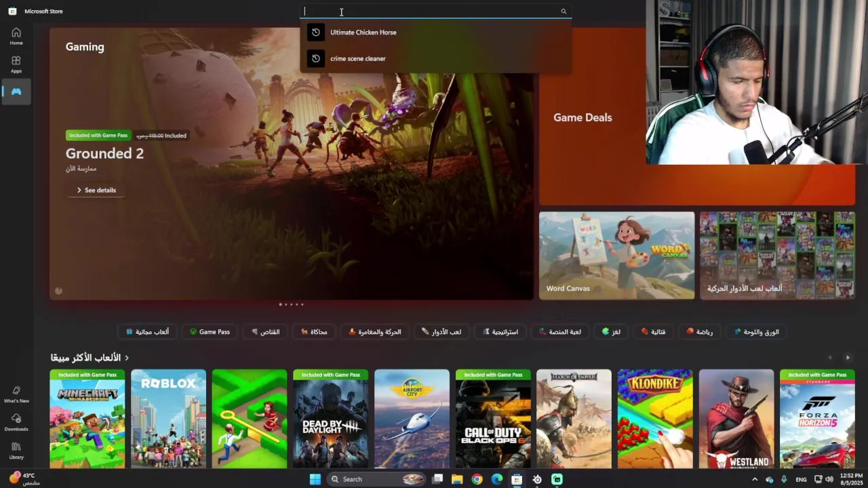Screen dimensions: 868x488
Task: Open the Klondike game card
Action: (655, 419)
